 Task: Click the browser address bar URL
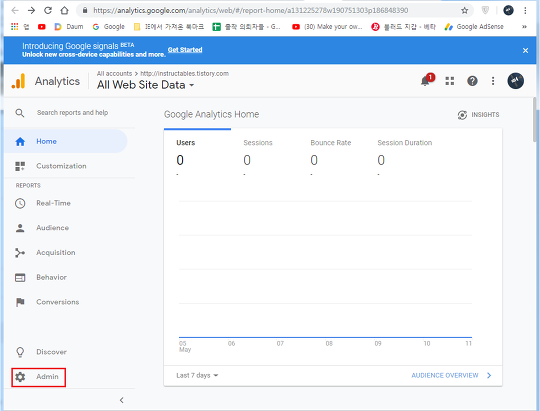pos(251,10)
